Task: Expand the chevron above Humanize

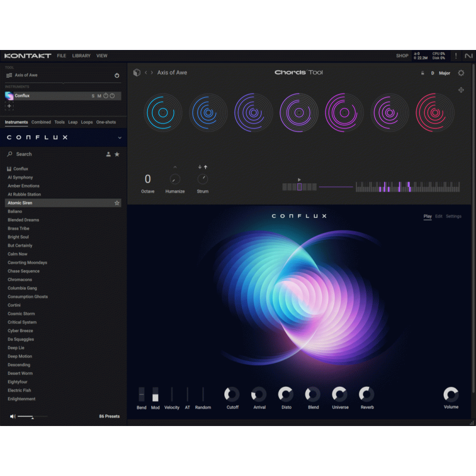Action: pos(175,167)
